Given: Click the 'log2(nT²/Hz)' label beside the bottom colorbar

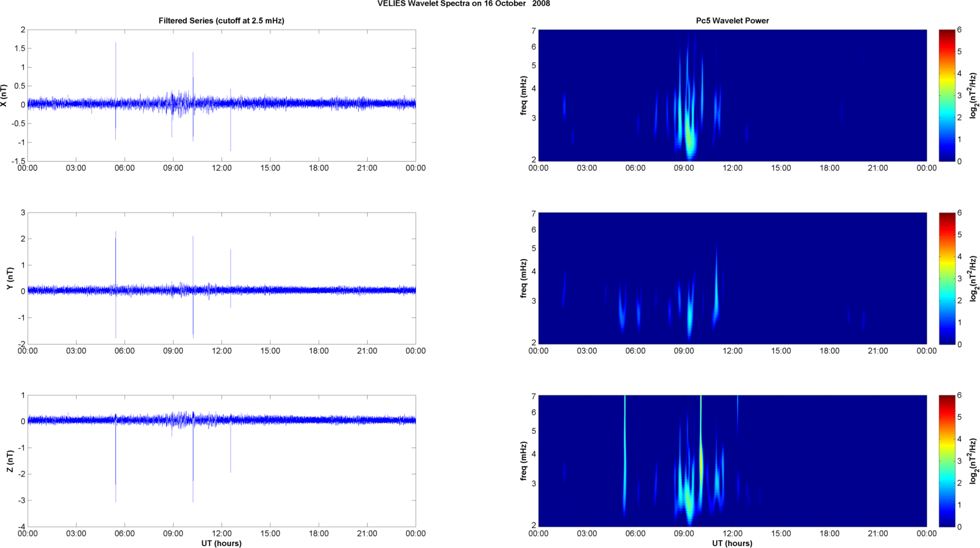Looking at the screenshot, I should 974,461.
